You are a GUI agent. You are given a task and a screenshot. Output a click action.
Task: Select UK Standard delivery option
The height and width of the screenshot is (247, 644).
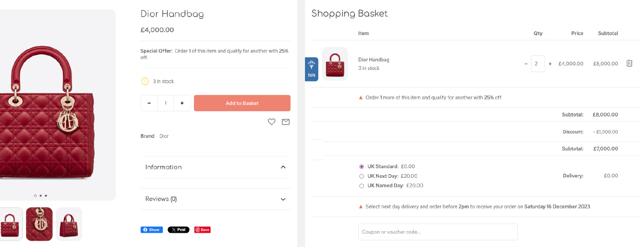coord(362,167)
